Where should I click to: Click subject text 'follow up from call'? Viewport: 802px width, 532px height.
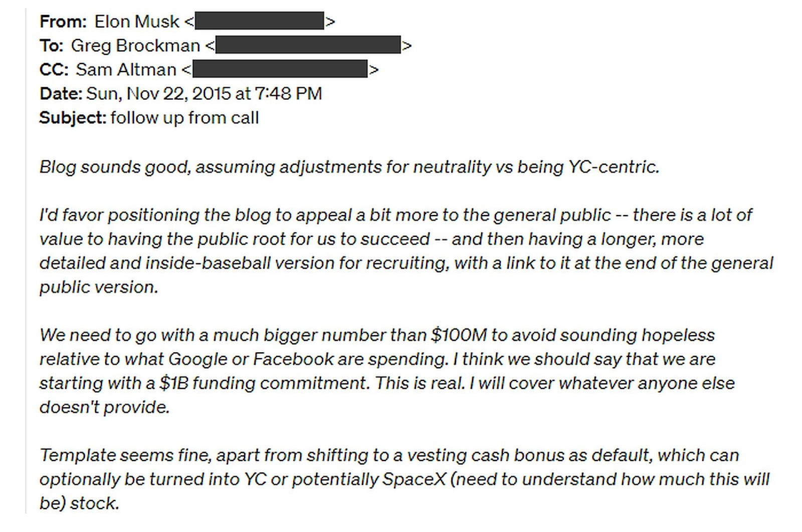click(x=184, y=118)
